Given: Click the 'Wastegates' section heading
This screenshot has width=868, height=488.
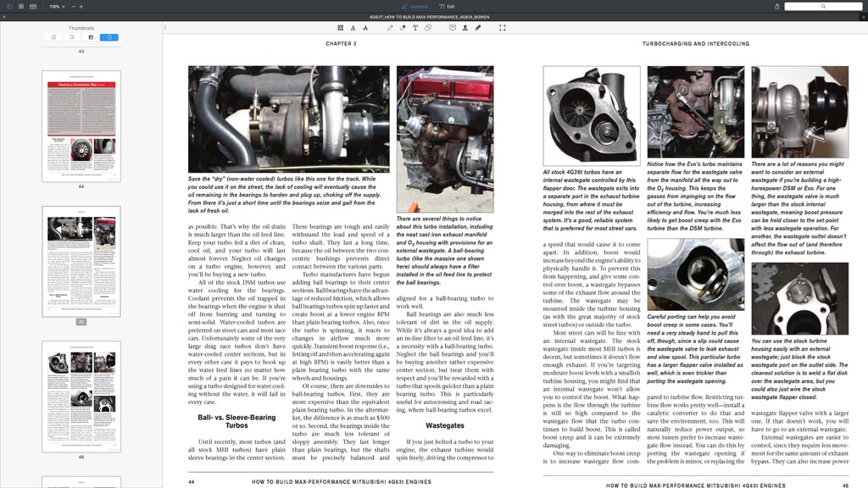Looking at the screenshot, I should 444,425.
